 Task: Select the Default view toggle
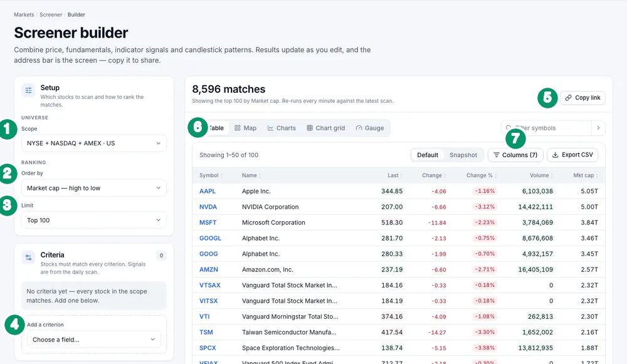click(x=428, y=155)
